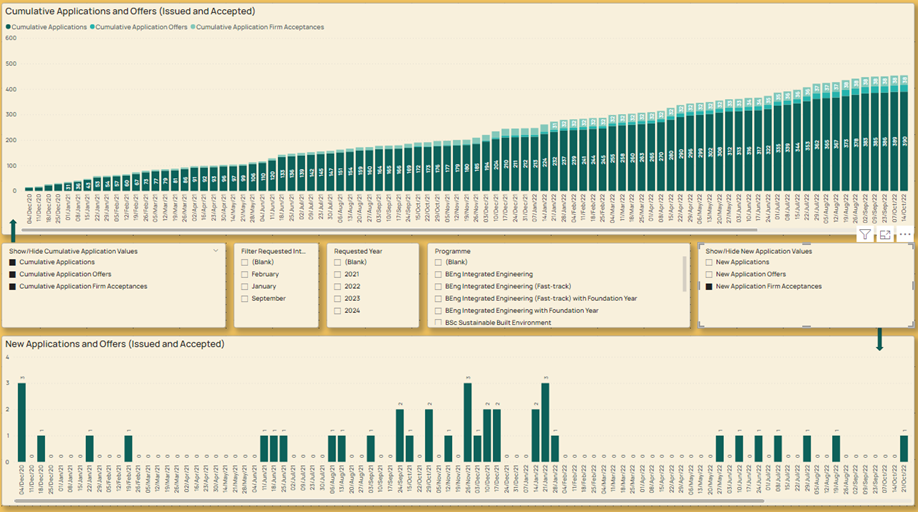Check the New Applications checkbox
Screen dimensions: 918x512
709,263
